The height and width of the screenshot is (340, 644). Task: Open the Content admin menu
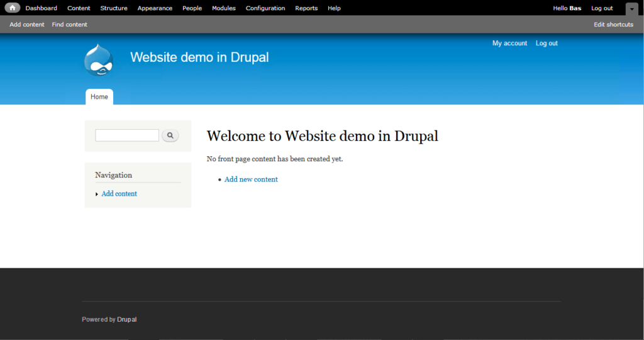point(79,8)
